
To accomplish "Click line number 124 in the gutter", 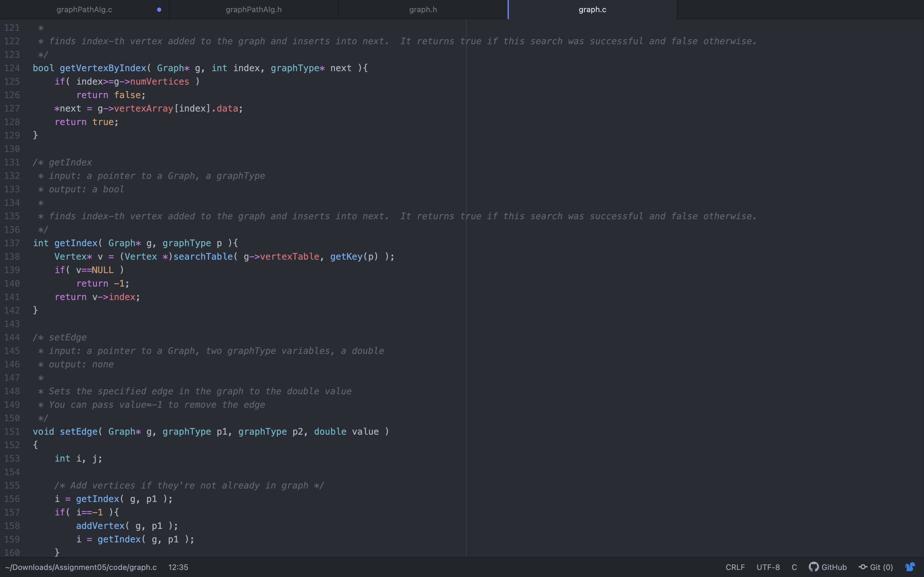I will point(12,68).
